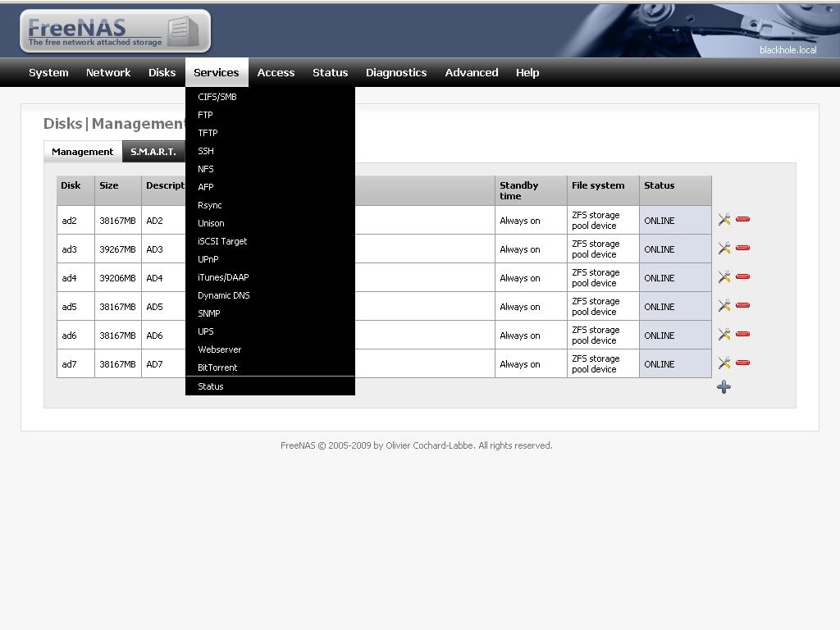Viewport: 840px width, 630px height.
Task: Select CIFS/SMB from Services menu
Action: (217, 97)
